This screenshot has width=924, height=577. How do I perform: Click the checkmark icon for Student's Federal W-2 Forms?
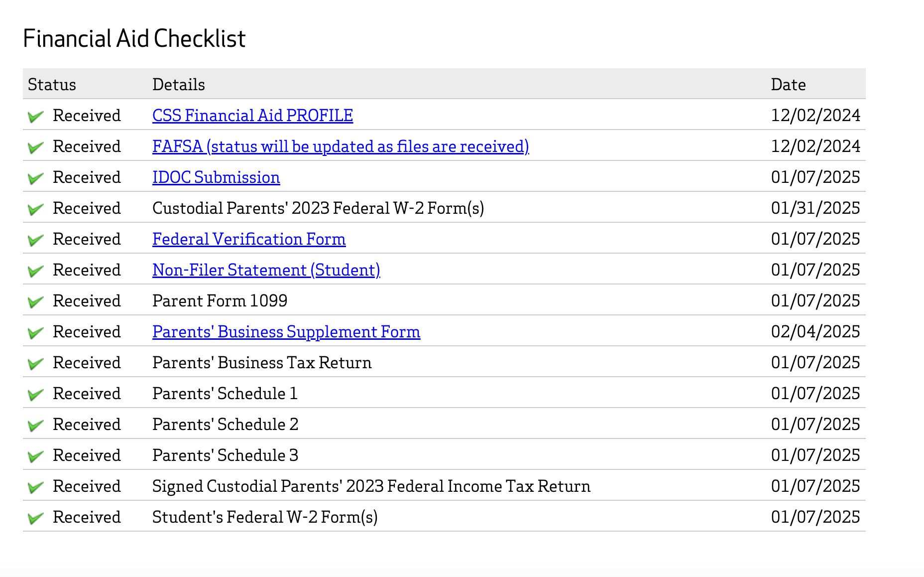click(35, 518)
